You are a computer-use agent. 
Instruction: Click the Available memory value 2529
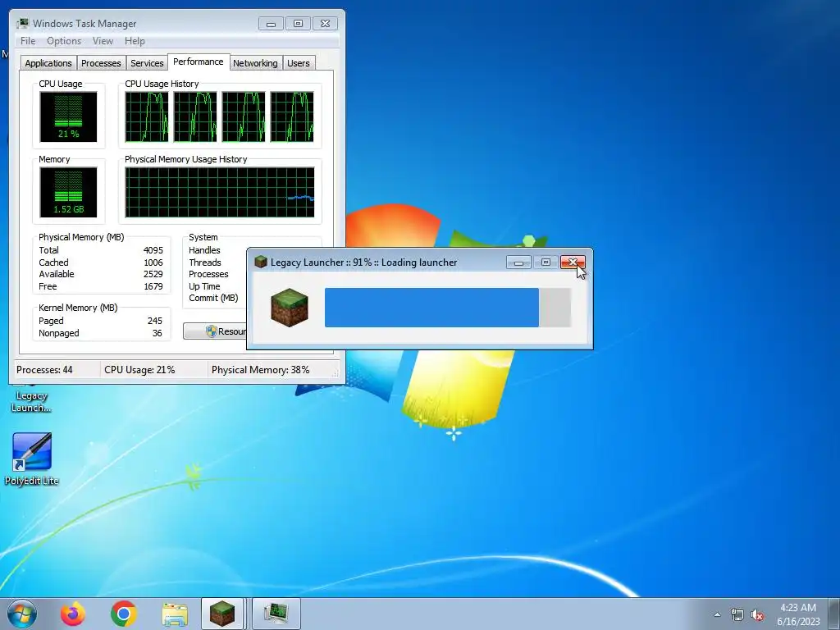pyautogui.click(x=153, y=274)
